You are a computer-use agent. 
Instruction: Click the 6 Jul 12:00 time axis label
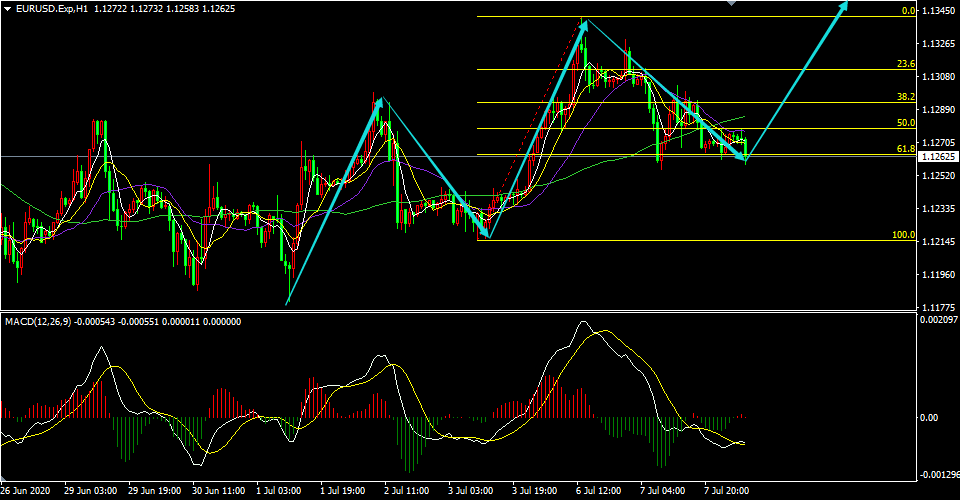click(599, 491)
